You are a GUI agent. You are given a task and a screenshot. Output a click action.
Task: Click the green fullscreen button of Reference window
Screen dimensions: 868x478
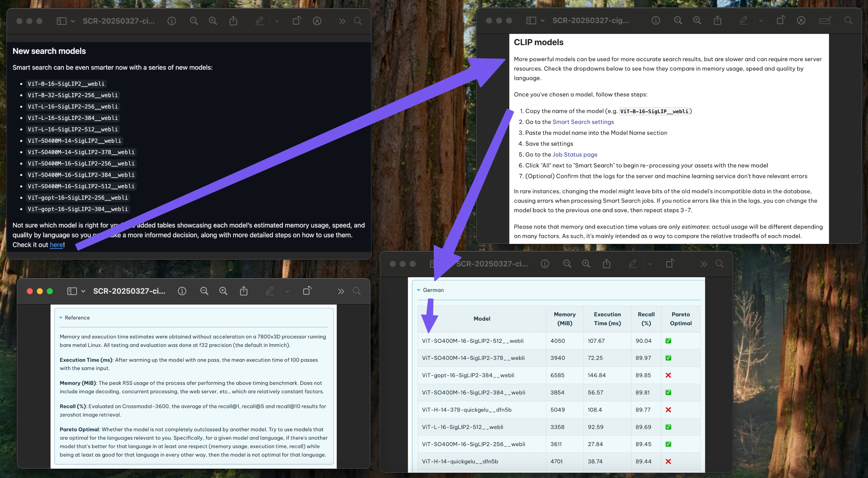coord(50,291)
